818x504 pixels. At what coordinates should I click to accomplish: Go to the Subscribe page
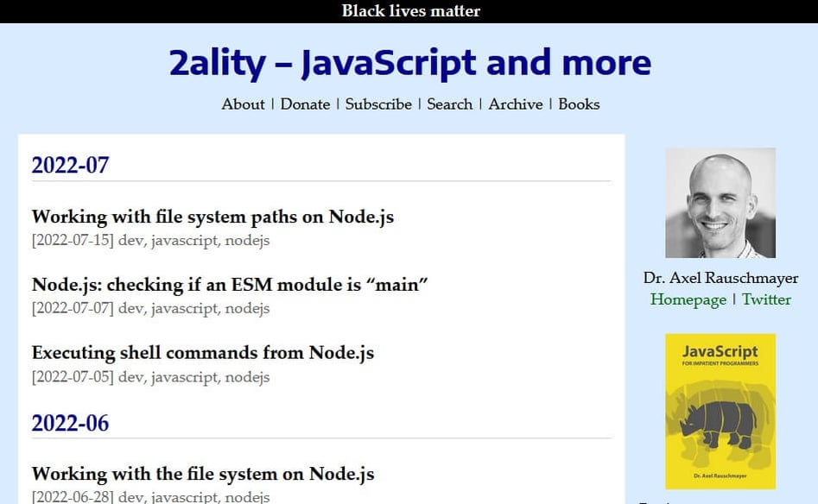(378, 104)
